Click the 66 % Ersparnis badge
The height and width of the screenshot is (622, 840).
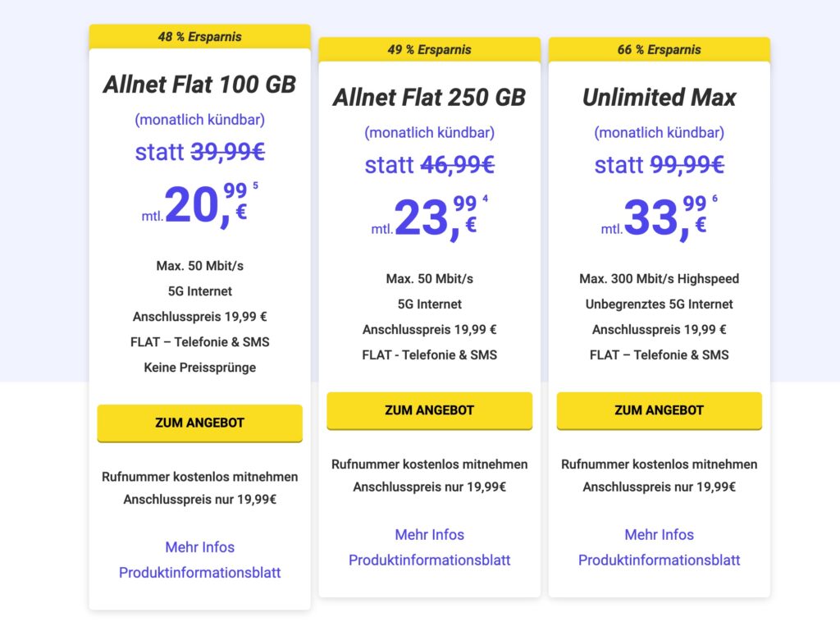[x=659, y=49]
